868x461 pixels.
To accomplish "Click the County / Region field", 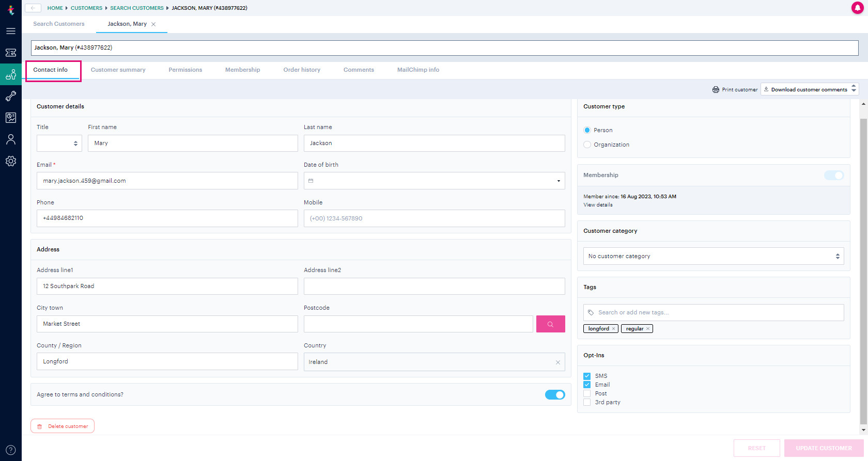I will 167,362.
